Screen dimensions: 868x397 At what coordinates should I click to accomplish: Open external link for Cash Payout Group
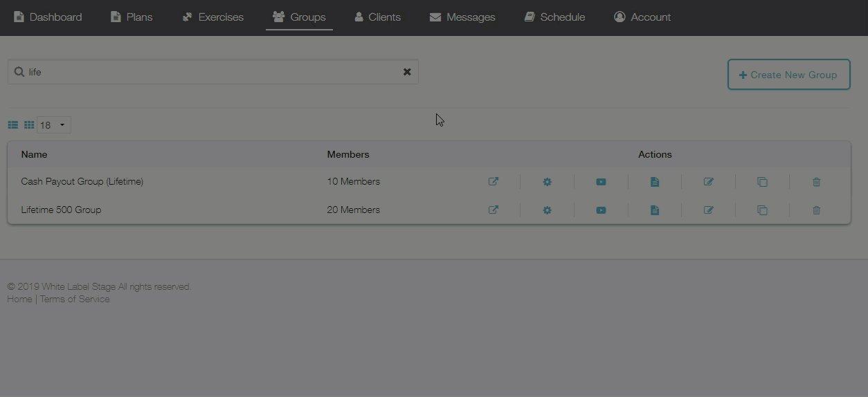pos(494,182)
